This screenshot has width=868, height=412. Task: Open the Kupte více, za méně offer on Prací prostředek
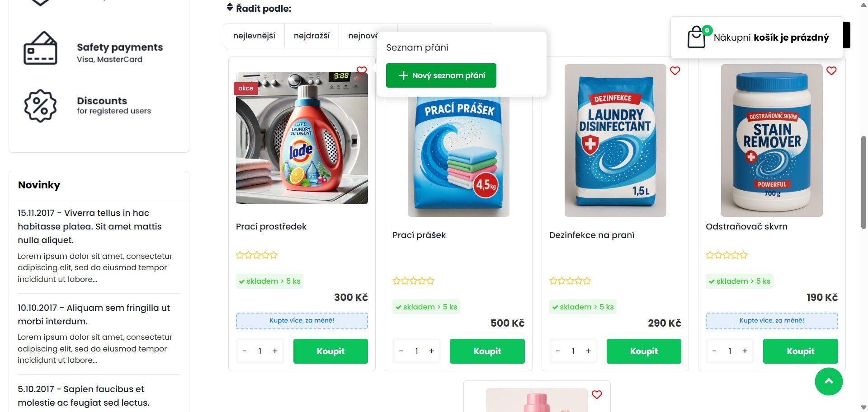[x=302, y=321]
